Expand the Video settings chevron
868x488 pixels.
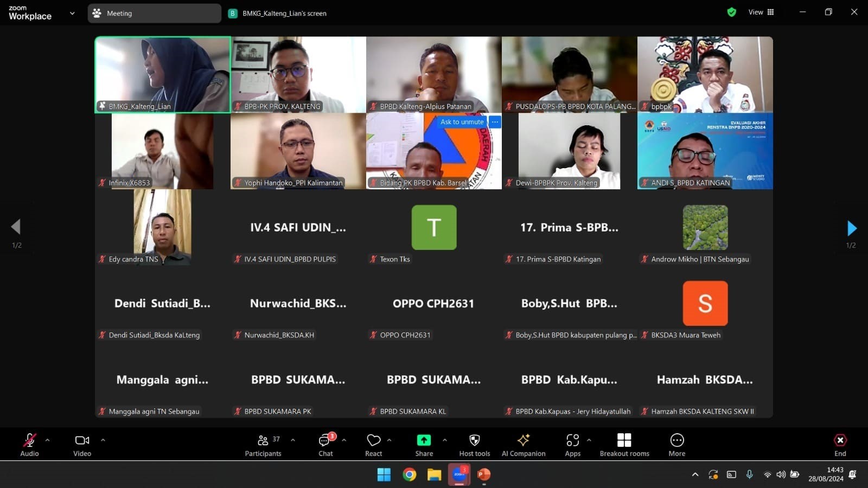(x=103, y=440)
